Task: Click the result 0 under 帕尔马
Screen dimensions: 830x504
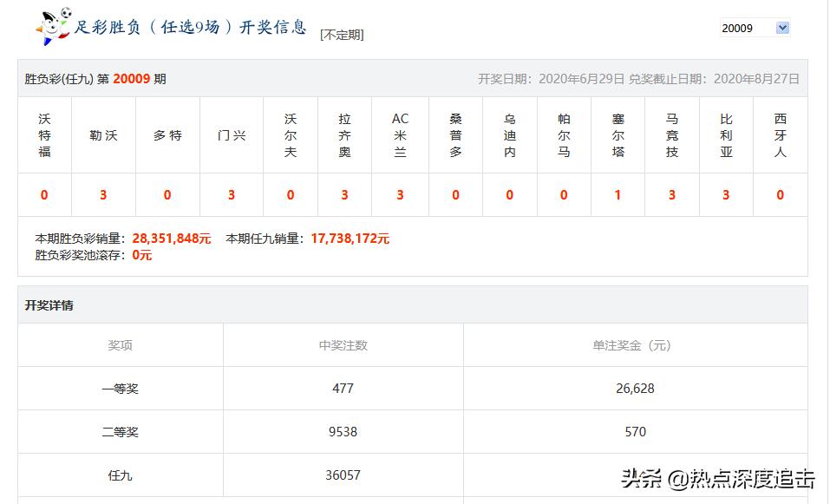Action: coord(564,195)
